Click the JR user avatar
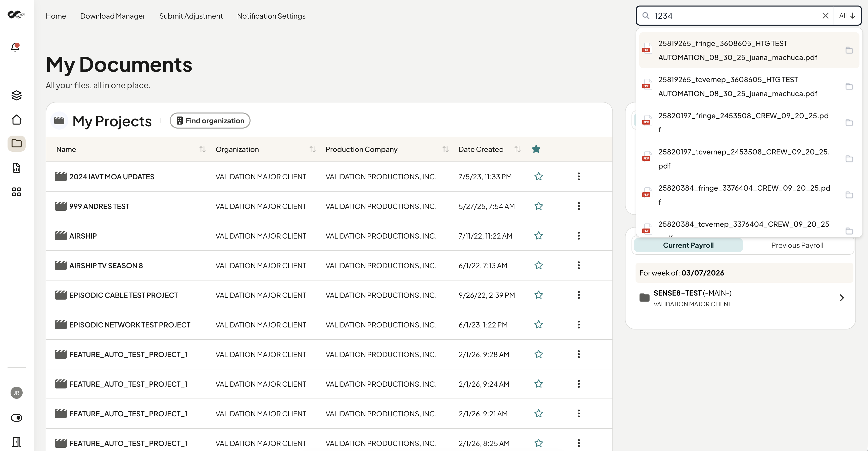 [x=17, y=393]
